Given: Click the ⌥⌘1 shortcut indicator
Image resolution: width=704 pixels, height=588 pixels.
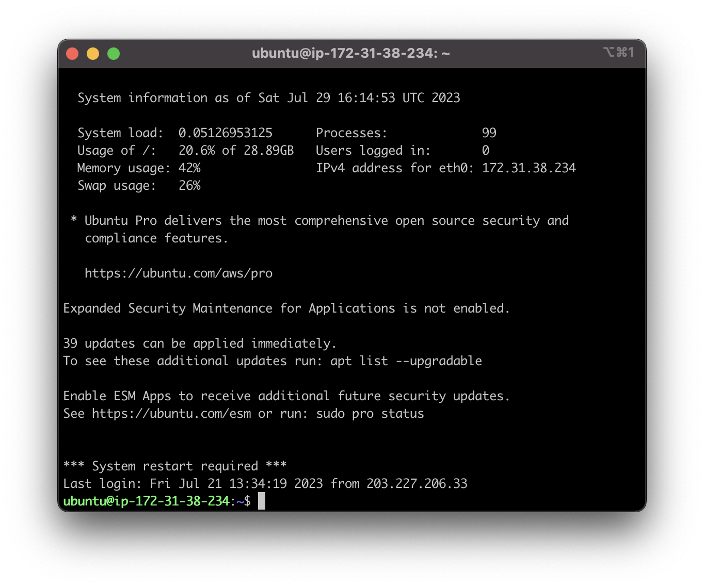Looking at the screenshot, I should tap(618, 52).
